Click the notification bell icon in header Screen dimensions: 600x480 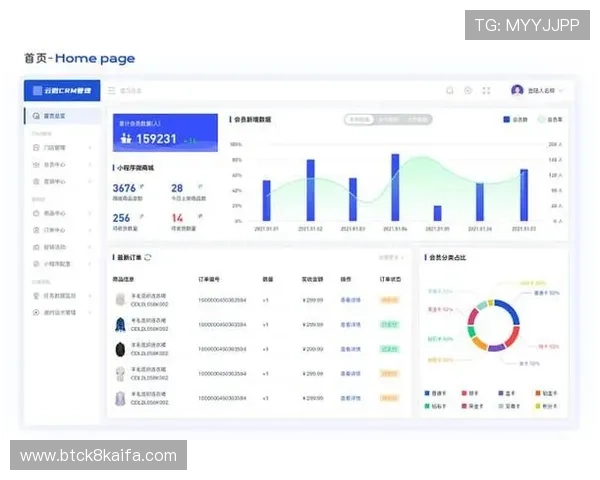(450, 91)
